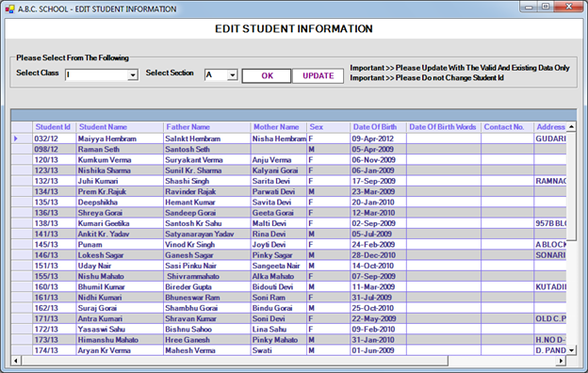Click date of birth 25-Oct-2010
This screenshot has height=373, width=588.
[x=378, y=308]
